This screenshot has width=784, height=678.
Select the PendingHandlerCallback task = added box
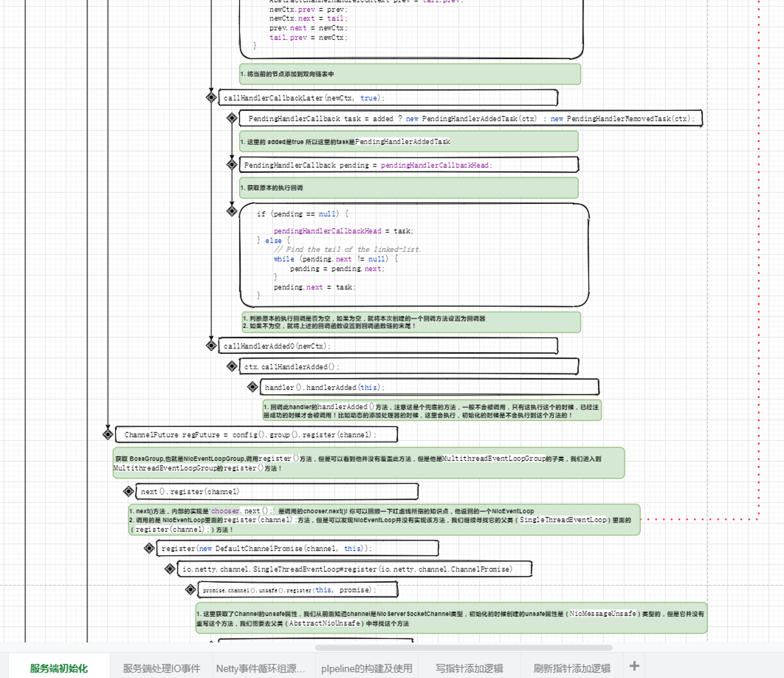coord(470,118)
